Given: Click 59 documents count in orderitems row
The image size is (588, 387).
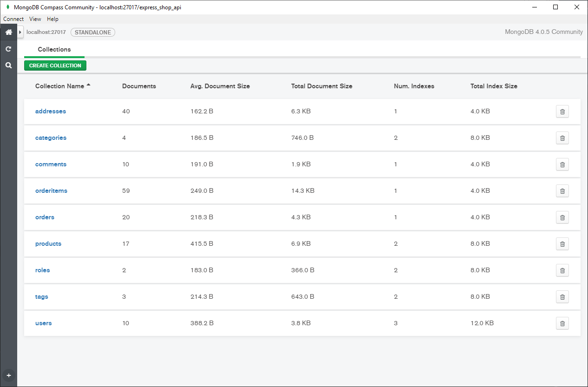Looking at the screenshot, I should 126,191.
